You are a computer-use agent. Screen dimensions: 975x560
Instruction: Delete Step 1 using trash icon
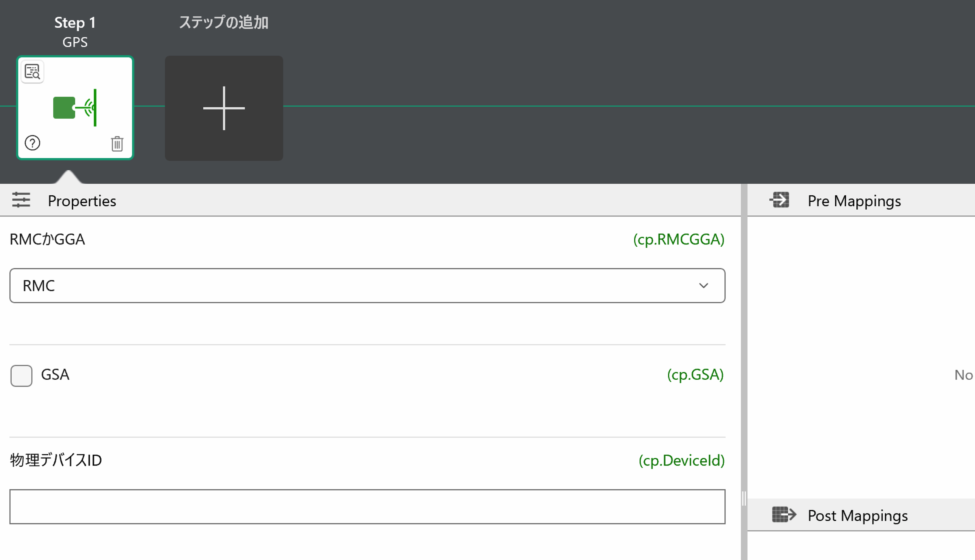point(117,144)
